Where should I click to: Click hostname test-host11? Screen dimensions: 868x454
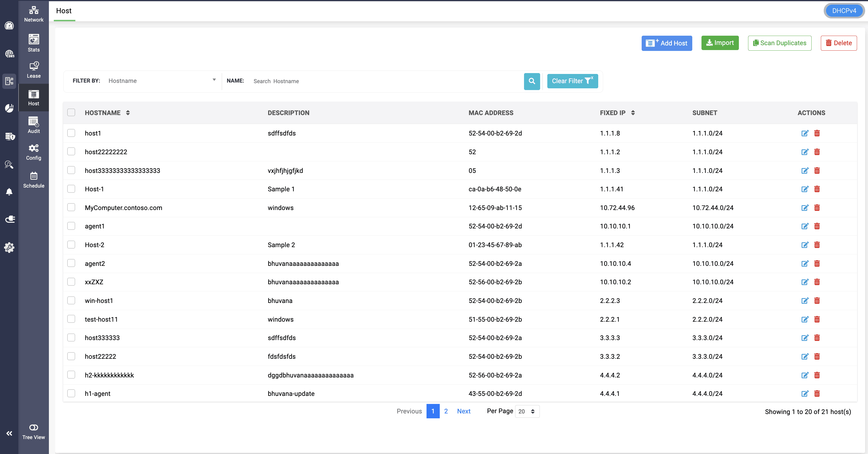(101, 319)
